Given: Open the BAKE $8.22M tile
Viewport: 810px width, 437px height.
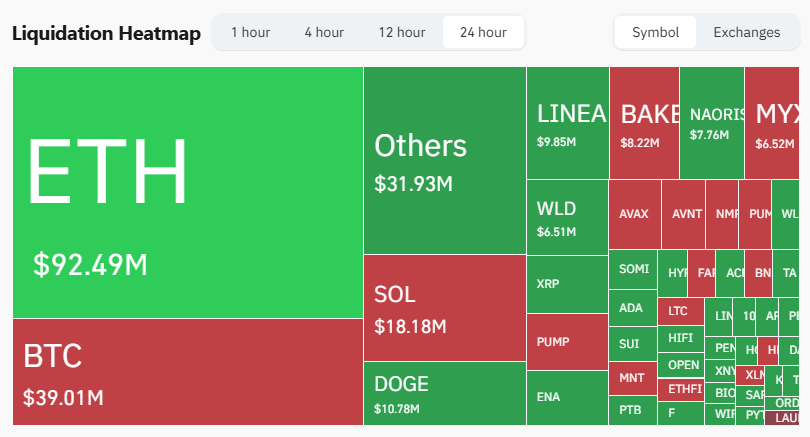Looking at the screenshot, I should [644, 123].
